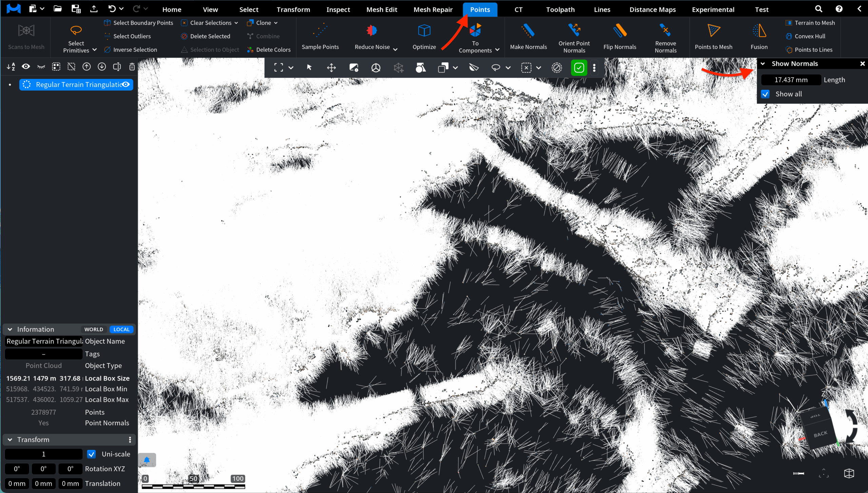Expand the To Components dropdown

coord(497,50)
